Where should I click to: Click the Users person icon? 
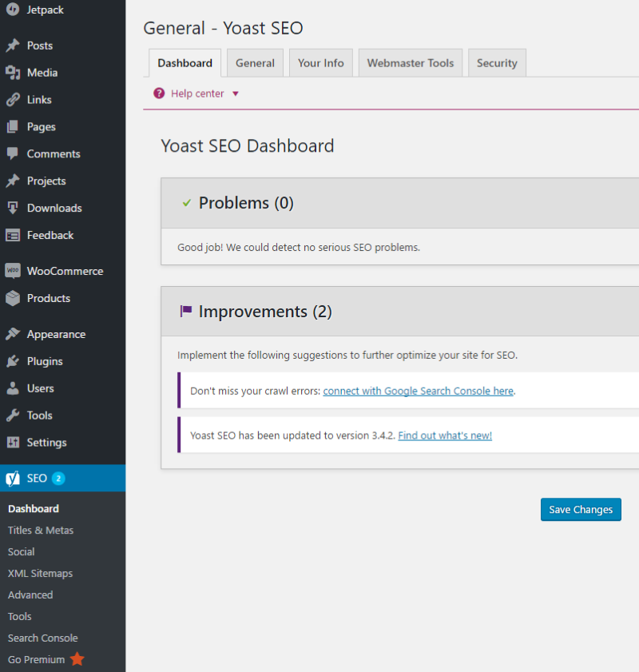[13, 388]
